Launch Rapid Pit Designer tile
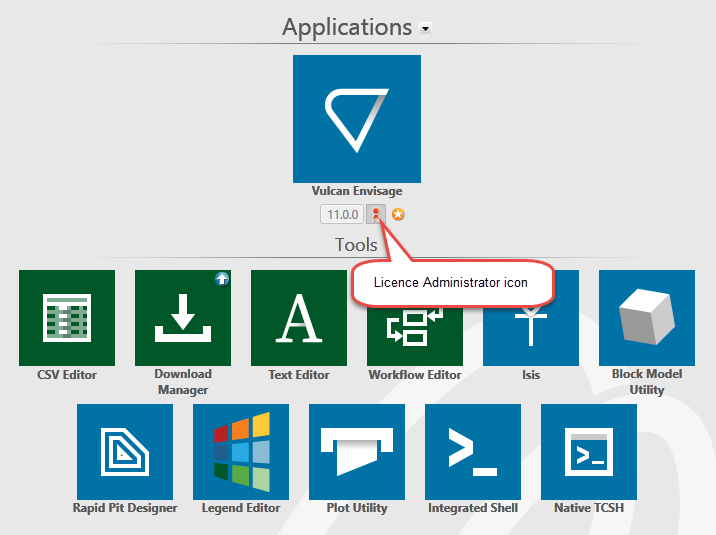Image resolution: width=716 pixels, height=535 pixels. click(125, 451)
